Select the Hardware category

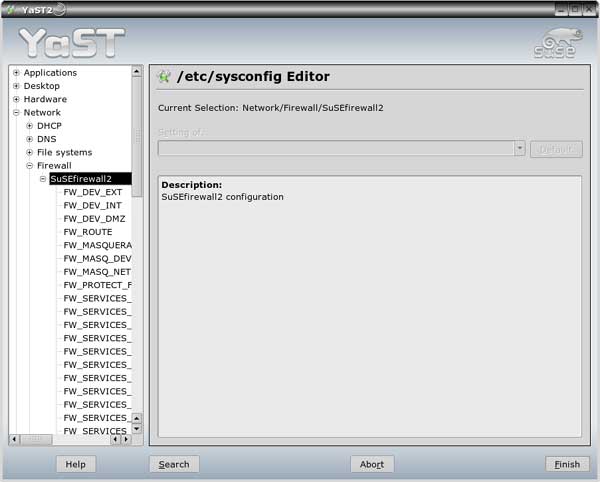pos(45,99)
